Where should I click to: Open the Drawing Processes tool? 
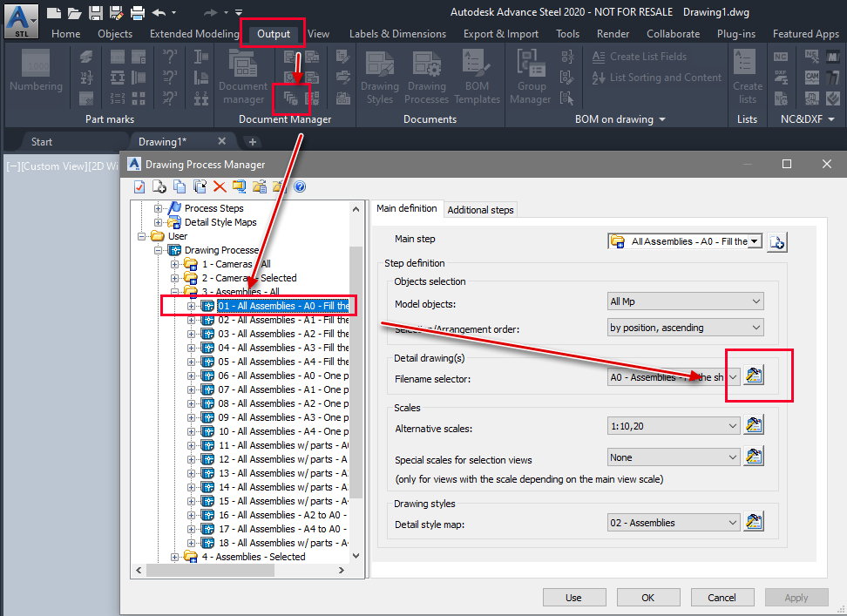tap(427, 77)
